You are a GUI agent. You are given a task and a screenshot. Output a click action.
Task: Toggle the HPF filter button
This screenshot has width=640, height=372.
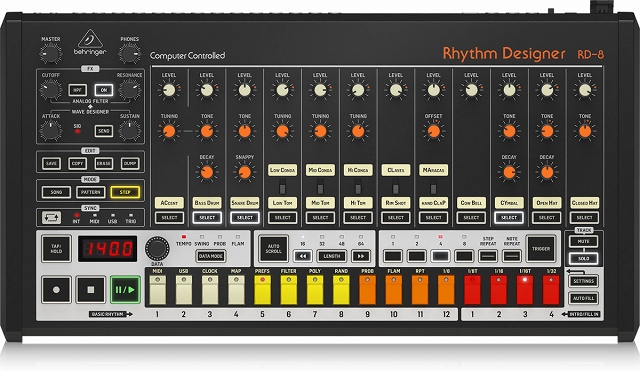[x=77, y=90]
